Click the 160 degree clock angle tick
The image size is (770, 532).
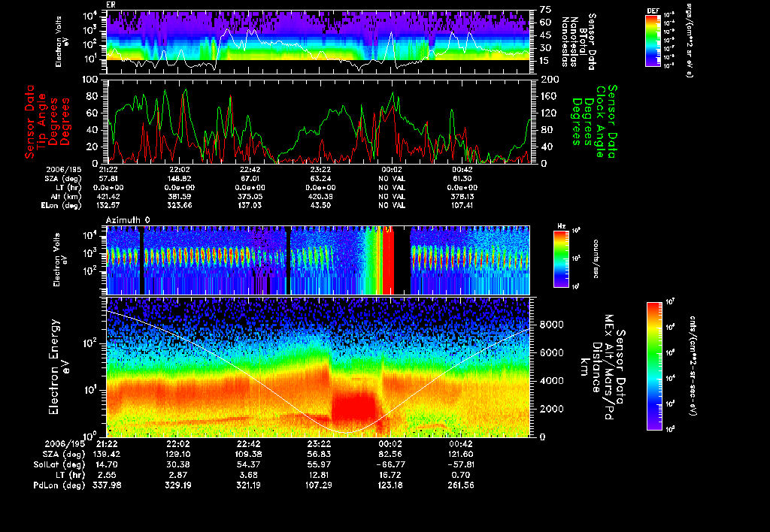(x=548, y=96)
